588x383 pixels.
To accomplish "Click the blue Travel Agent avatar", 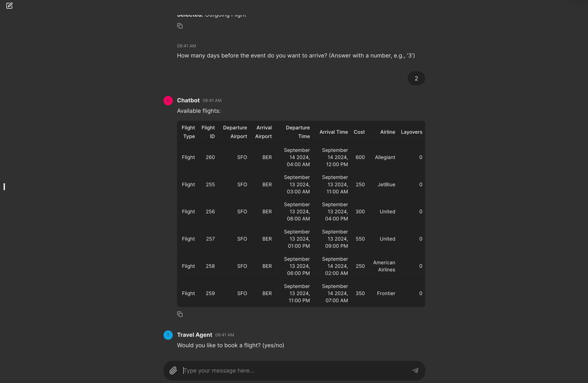I will click(x=168, y=335).
